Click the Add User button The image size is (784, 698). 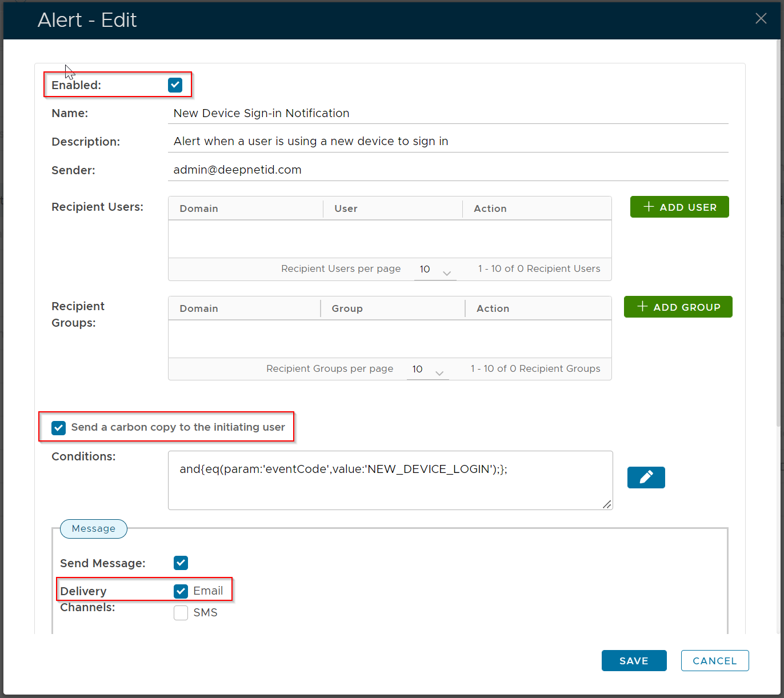[679, 207]
